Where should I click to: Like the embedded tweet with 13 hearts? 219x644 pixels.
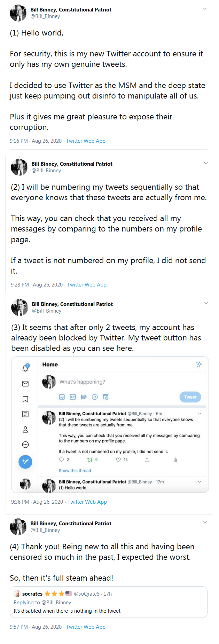point(118,460)
